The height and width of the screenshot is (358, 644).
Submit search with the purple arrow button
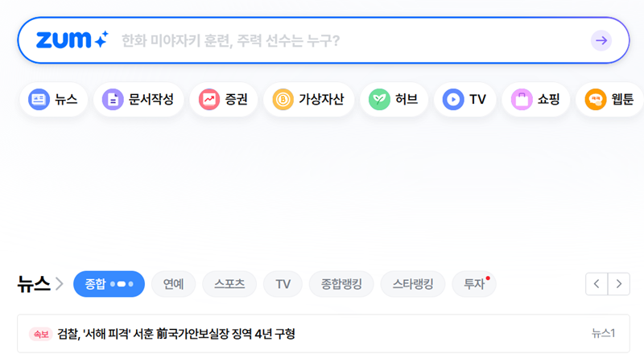(x=601, y=40)
